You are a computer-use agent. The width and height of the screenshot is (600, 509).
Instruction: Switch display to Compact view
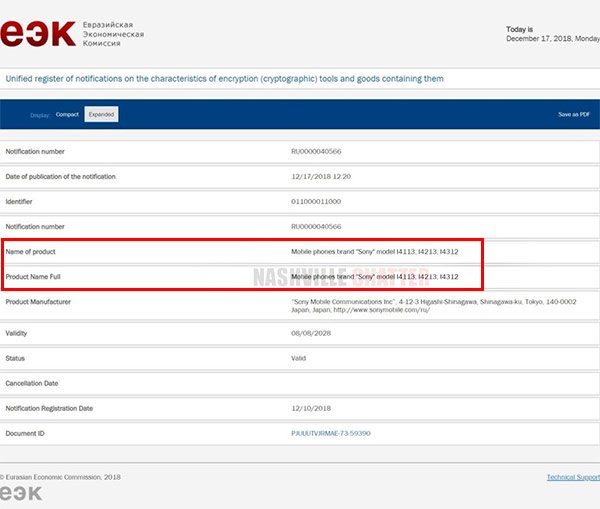pyautogui.click(x=67, y=114)
